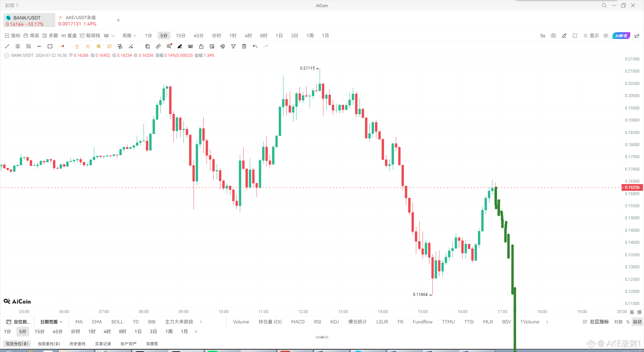Take a chart screenshot with camera icon
The image size is (644, 352).
point(553,36)
